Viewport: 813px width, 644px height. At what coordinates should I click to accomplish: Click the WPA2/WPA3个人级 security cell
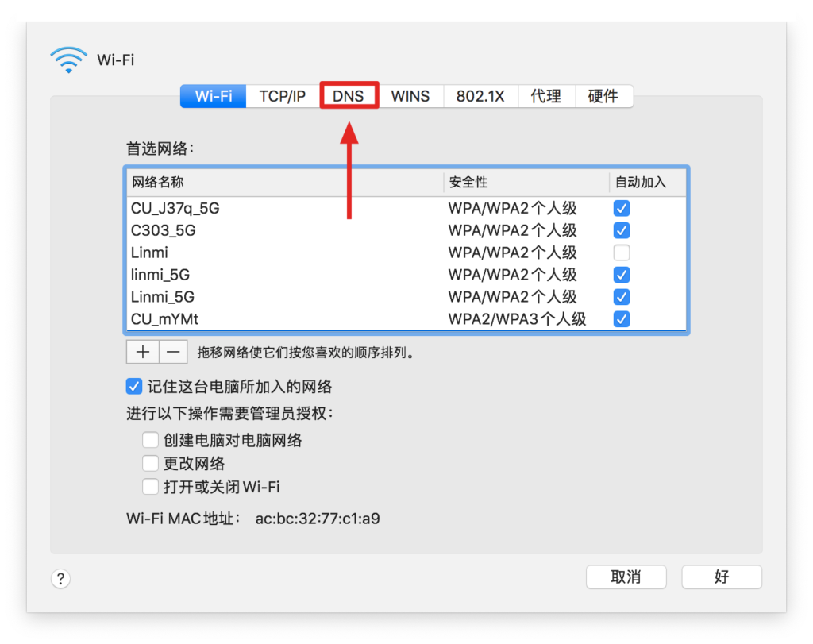pos(517,319)
